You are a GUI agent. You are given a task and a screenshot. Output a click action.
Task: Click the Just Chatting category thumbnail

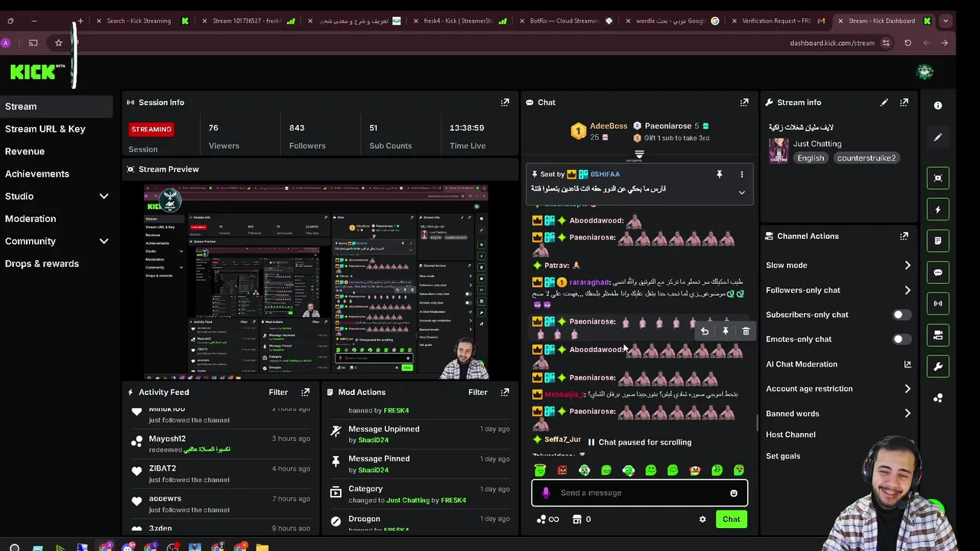[779, 151]
